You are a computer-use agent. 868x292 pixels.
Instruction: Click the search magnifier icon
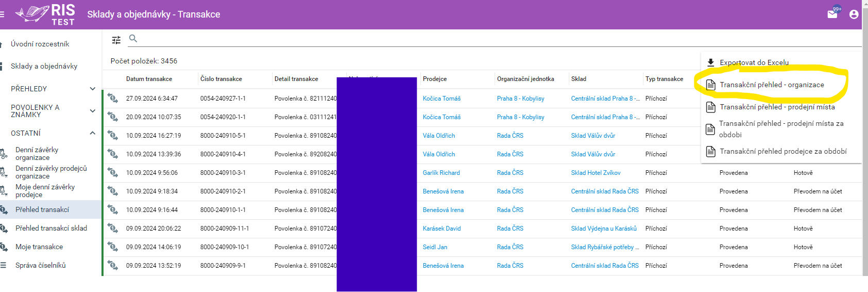[x=133, y=38]
